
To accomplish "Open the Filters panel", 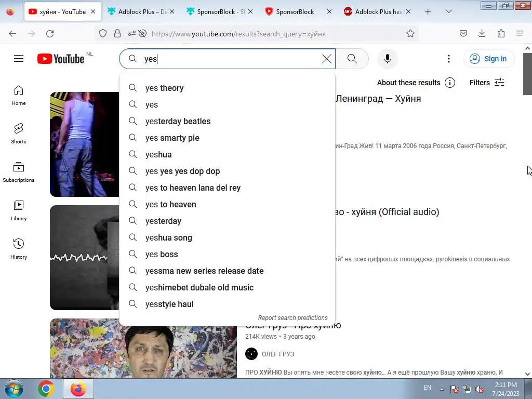I will (487, 83).
